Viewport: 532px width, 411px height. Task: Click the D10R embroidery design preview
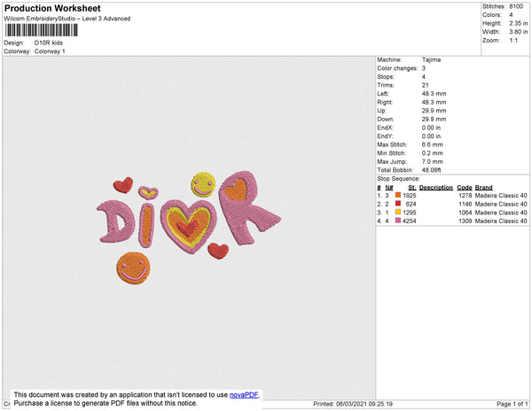coord(189,228)
